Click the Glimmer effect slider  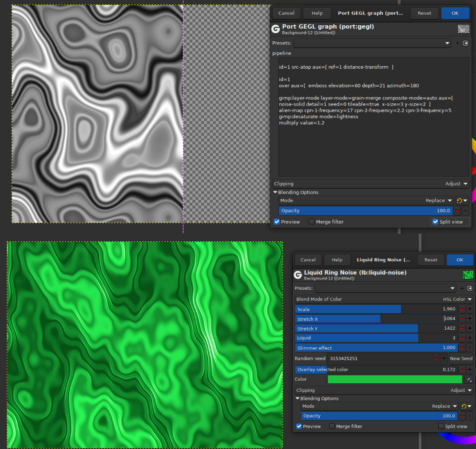point(376,348)
